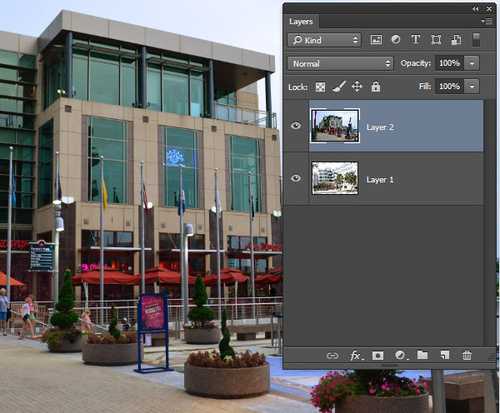Filter for type layers icon
500x413 pixels.
415,40
